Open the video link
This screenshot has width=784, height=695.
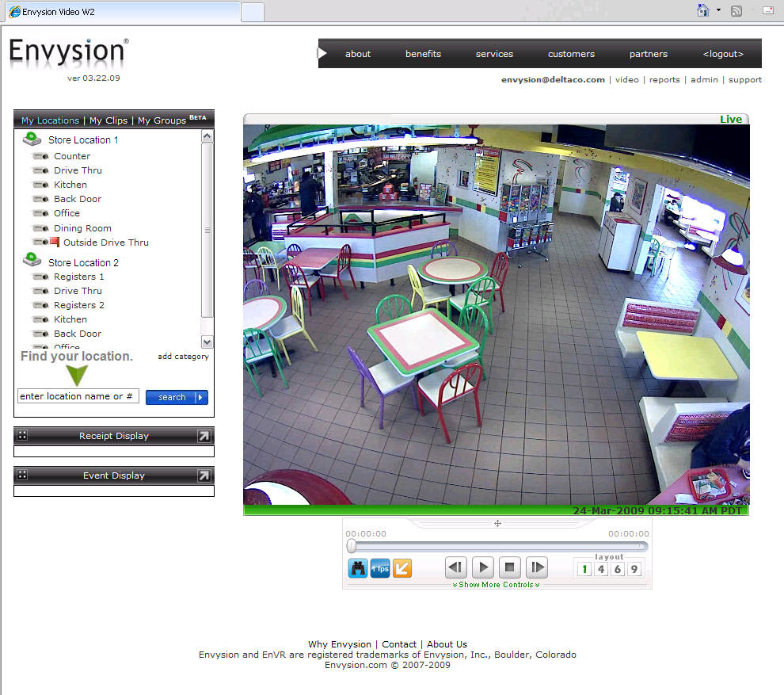tap(627, 79)
